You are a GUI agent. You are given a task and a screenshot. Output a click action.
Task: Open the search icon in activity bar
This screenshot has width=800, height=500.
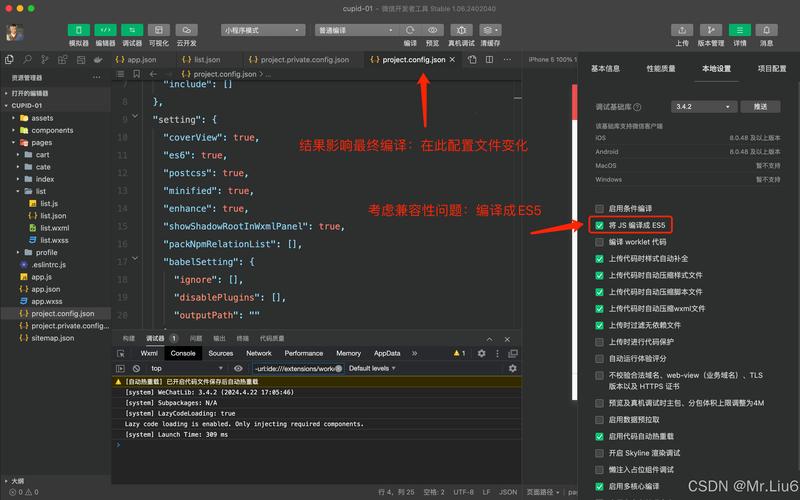coord(27,60)
